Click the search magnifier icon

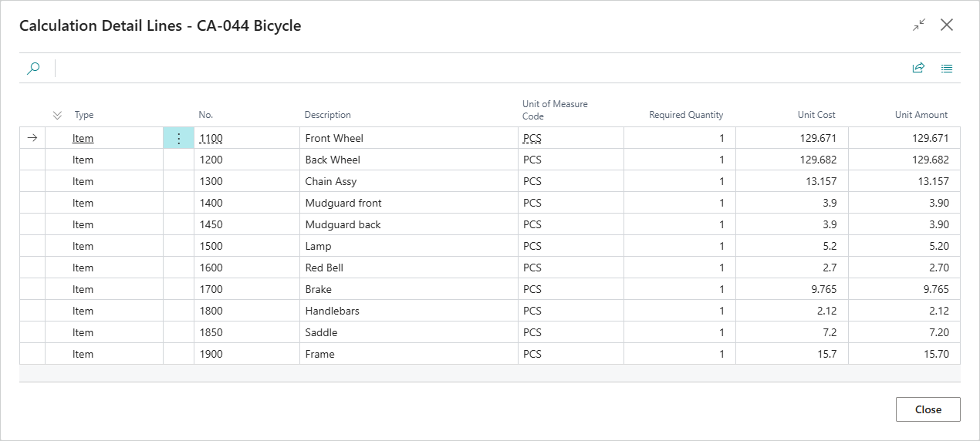[33, 68]
